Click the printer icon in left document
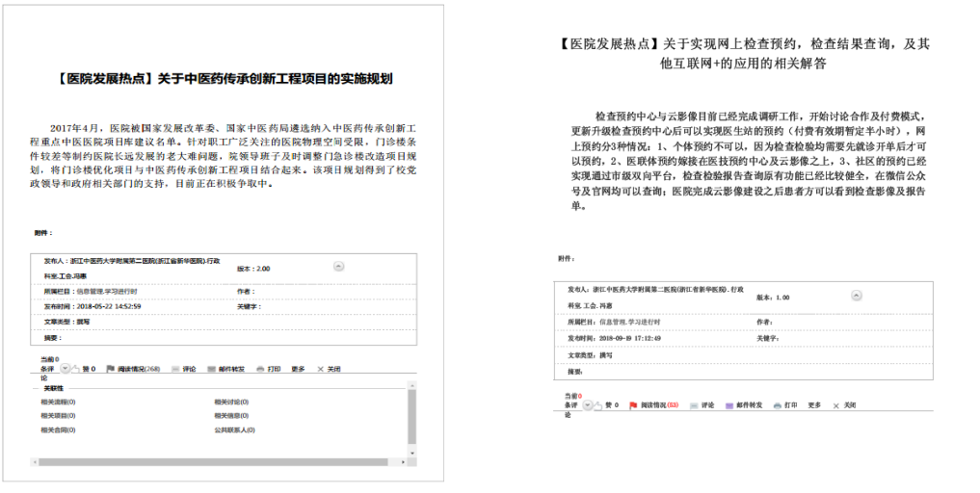Screen dimensions: 980x493 click(259, 368)
